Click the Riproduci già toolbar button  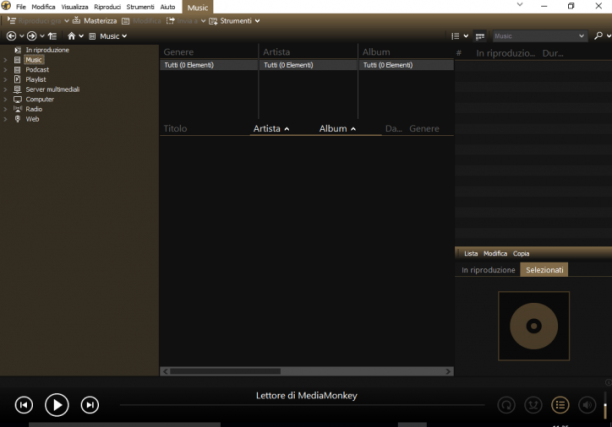coord(34,21)
